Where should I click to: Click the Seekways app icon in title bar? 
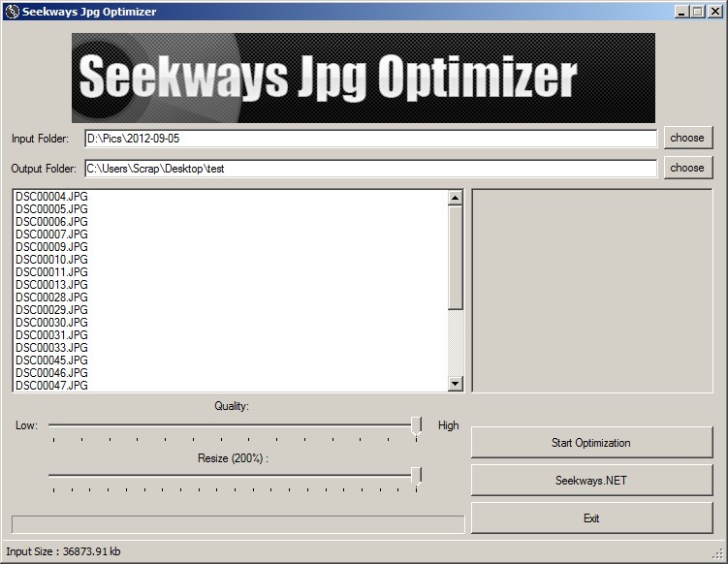[x=12, y=12]
